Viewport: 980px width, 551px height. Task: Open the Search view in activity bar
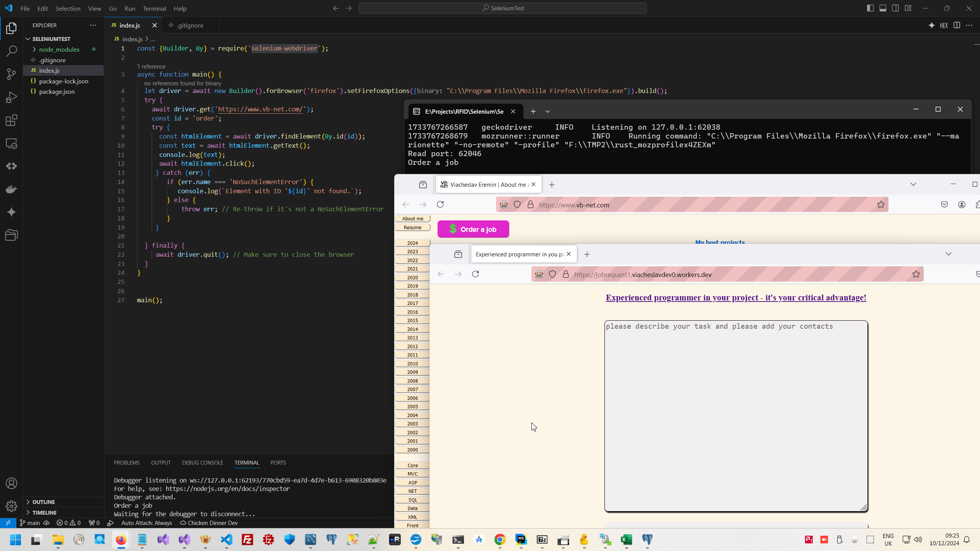coord(11,51)
